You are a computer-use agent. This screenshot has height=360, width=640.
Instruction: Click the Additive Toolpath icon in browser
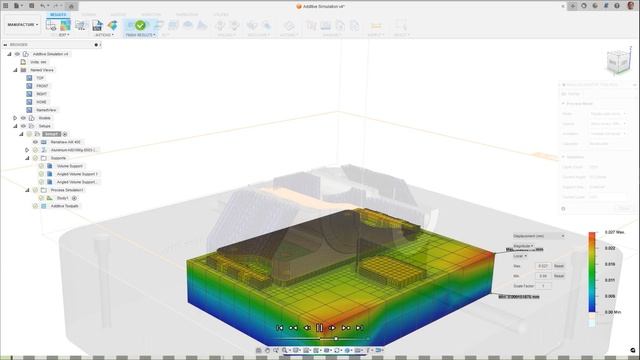pos(44,206)
